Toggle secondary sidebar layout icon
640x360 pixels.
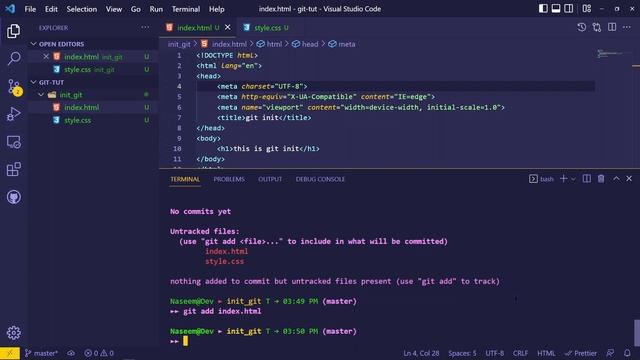pyautogui.click(x=568, y=9)
